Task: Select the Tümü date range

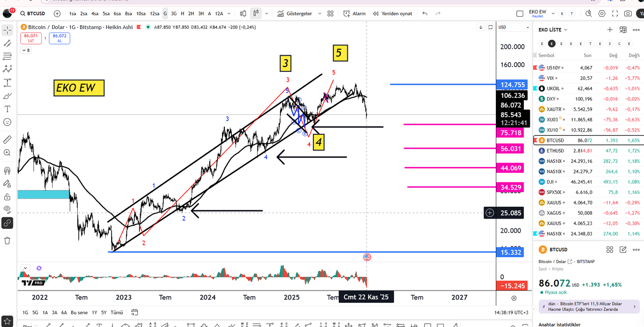Action: click(x=116, y=312)
